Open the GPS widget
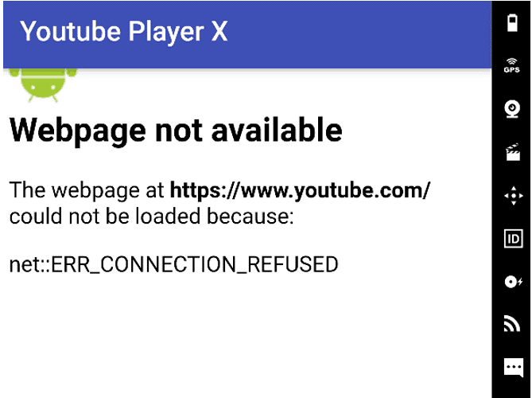Viewport: 532px width, 398px height. tap(511, 65)
